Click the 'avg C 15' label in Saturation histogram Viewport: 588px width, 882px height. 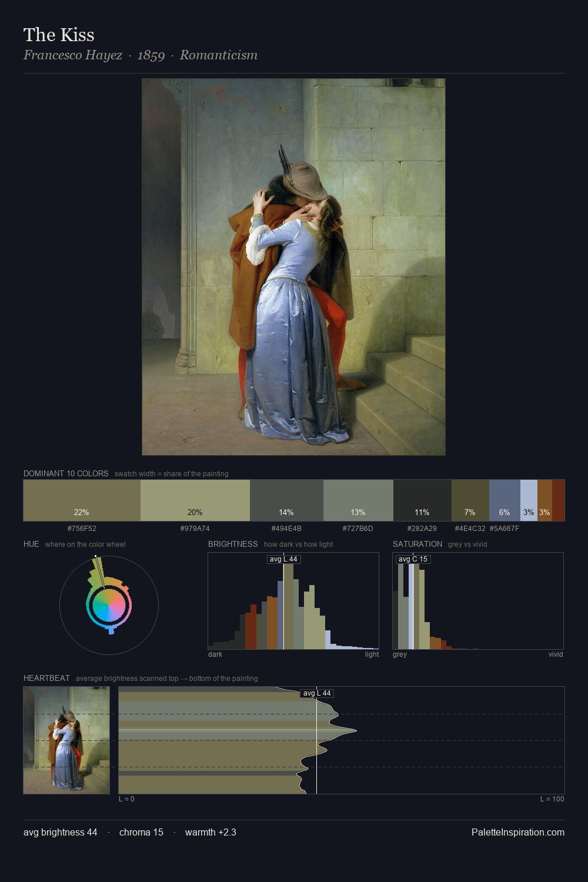[413, 559]
